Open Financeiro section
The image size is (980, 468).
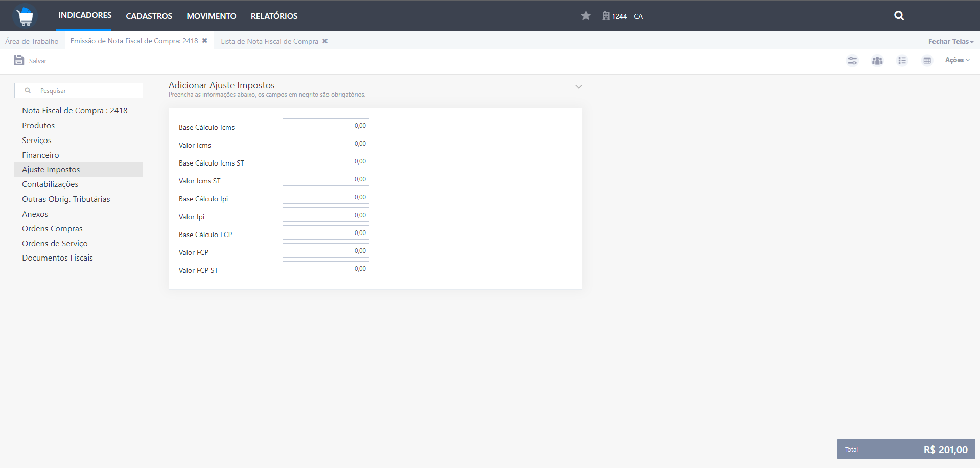coord(40,155)
